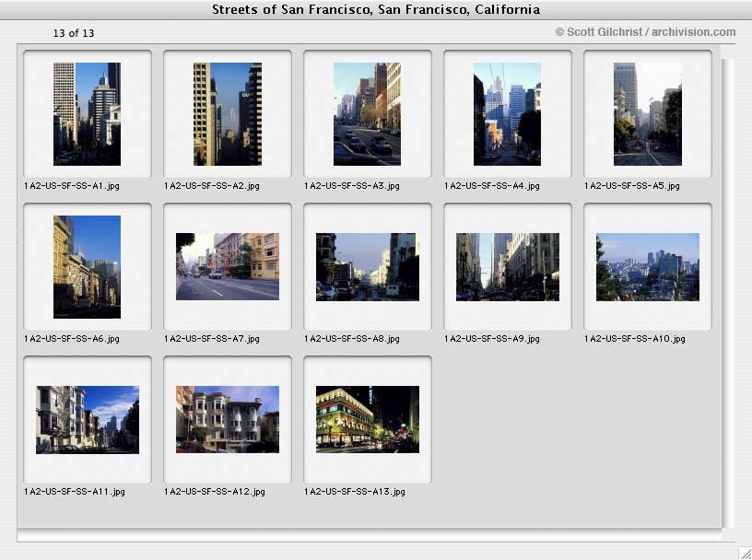Click file name label 1A2-US-SF-SS-A8.jpg
The width and height of the screenshot is (752, 560).
click(x=351, y=339)
